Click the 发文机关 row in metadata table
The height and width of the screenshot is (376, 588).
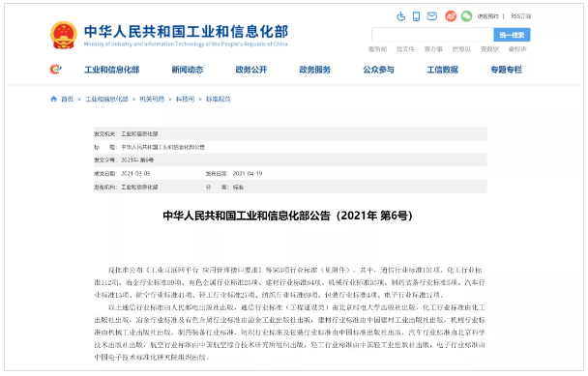click(x=290, y=133)
